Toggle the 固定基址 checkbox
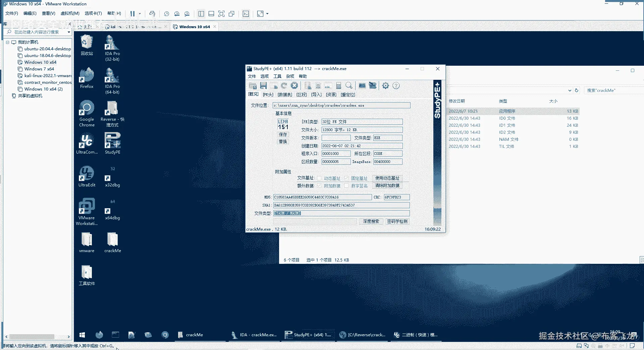644x350 pixels. [x=346, y=178]
